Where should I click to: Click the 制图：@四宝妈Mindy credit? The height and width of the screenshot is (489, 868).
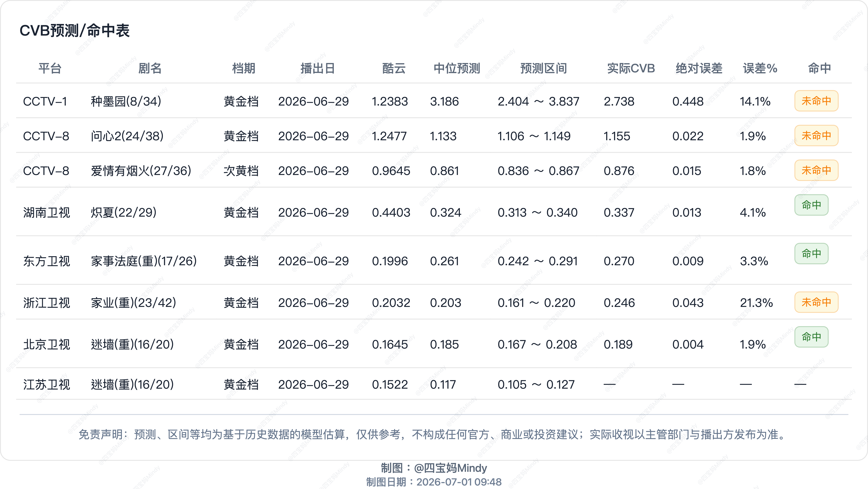(434, 468)
